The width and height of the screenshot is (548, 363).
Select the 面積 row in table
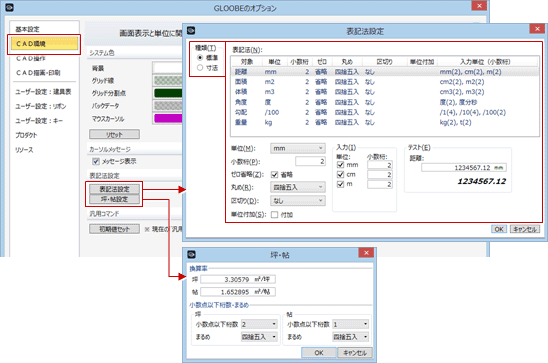click(x=384, y=82)
